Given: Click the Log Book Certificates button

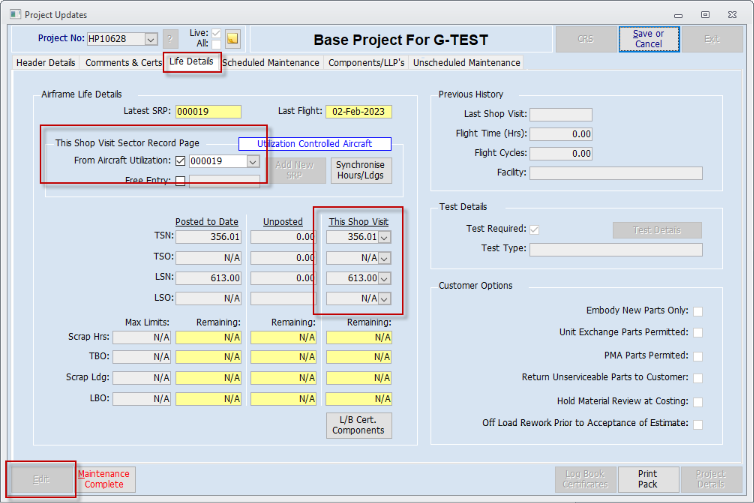Looking at the screenshot, I should 585,479.
